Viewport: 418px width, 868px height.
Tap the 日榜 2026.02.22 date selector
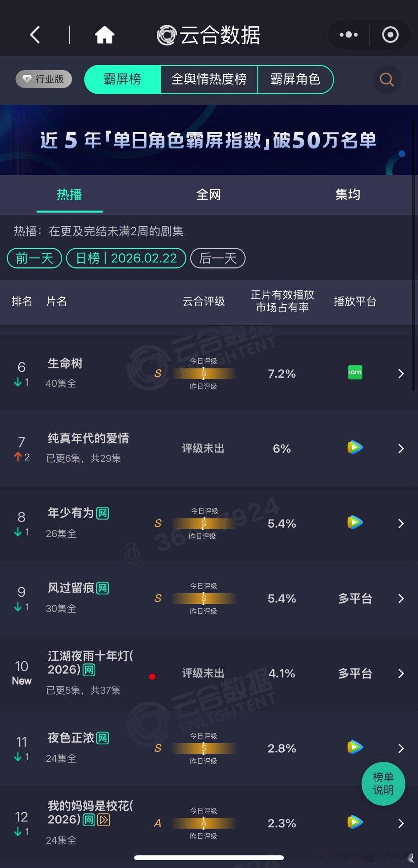(x=127, y=258)
